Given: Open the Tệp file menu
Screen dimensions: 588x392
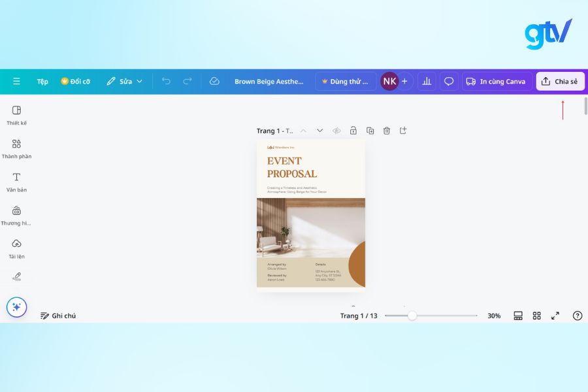Looking at the screenshot, I should 42,82.
